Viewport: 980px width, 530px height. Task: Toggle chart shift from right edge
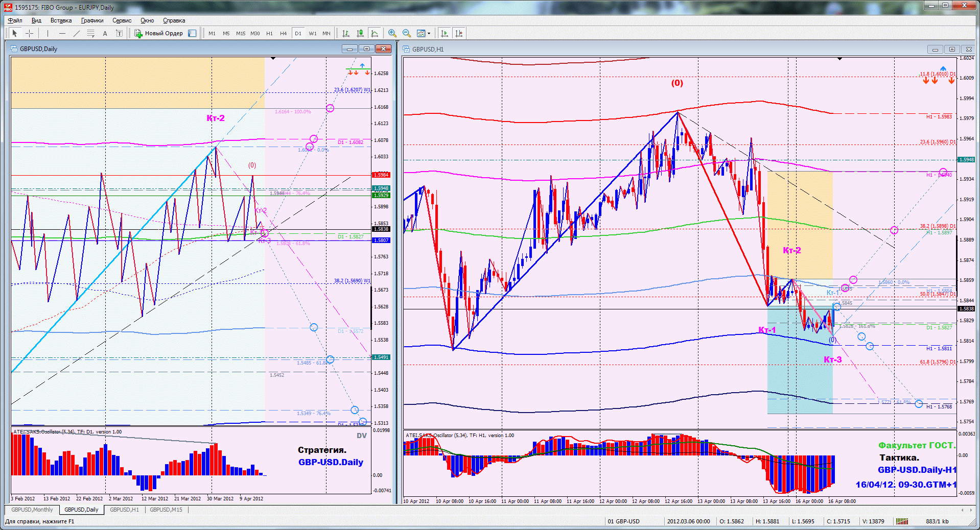click(x=459, y=33)
